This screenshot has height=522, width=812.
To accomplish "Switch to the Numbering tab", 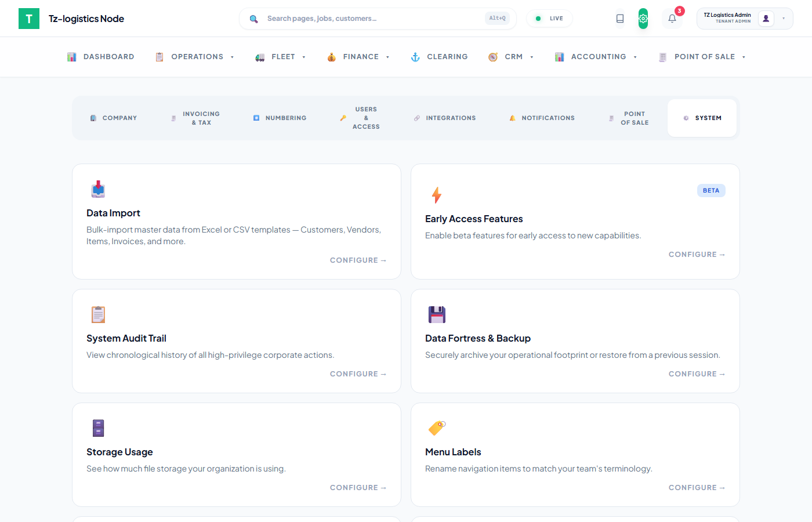I will (x=280, y=118).
